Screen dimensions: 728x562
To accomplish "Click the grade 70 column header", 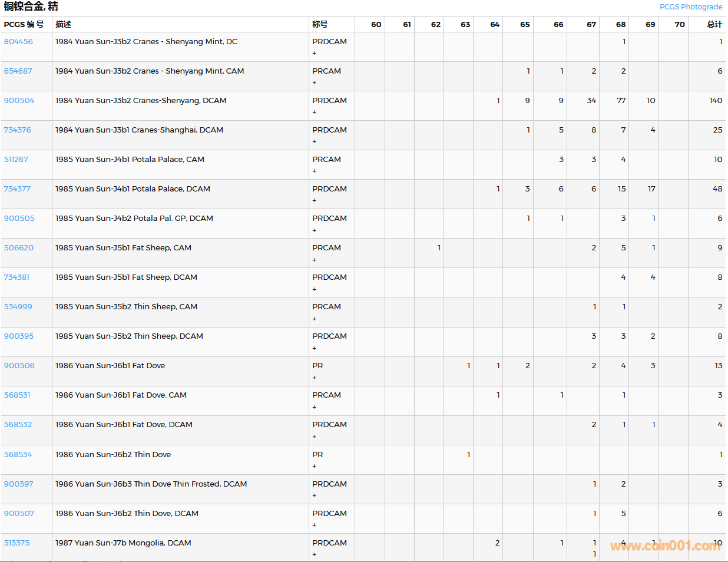I will (679, 24).
